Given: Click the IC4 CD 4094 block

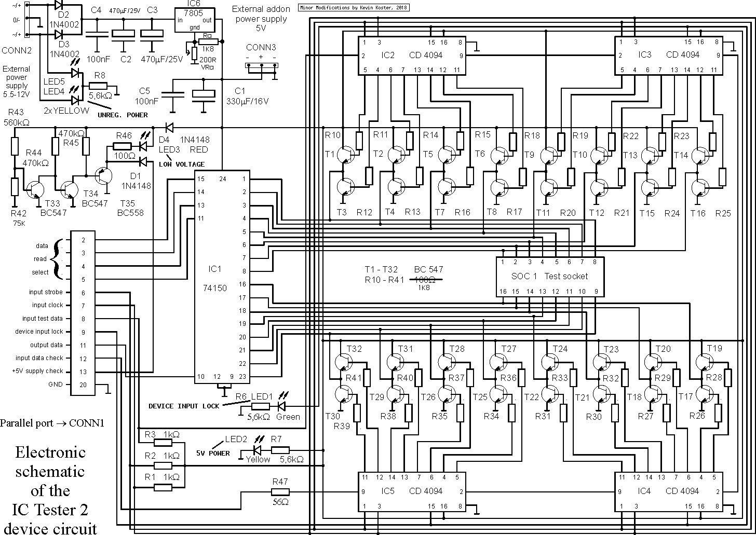Looking at the screenshot, I should point(668,491).
